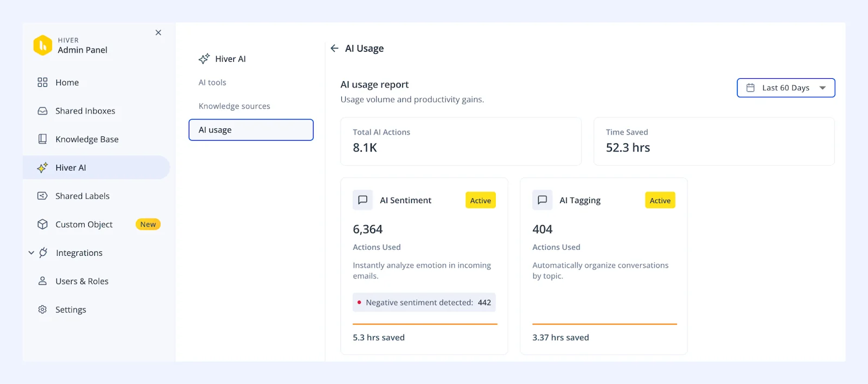The image size is (868, 384).
Task: Click the Shared Labels tag icon
Action: tap(42, 196)
